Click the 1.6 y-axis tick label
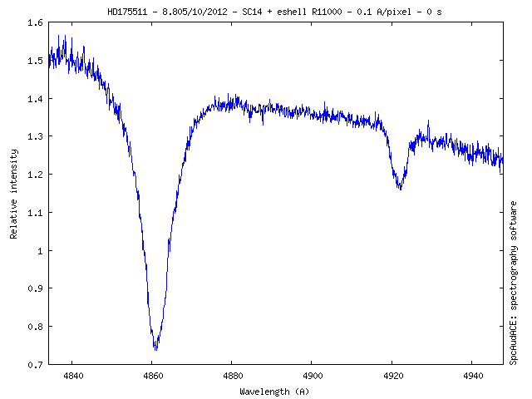Image resolution: width=532 pixels, height=399 pixels. point(35,22)
